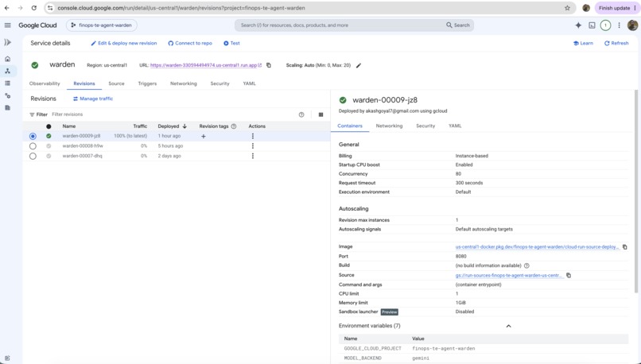The image size is (641, 364).
Task: Click Finish update in Chrome
Action: tap(614, 8)
